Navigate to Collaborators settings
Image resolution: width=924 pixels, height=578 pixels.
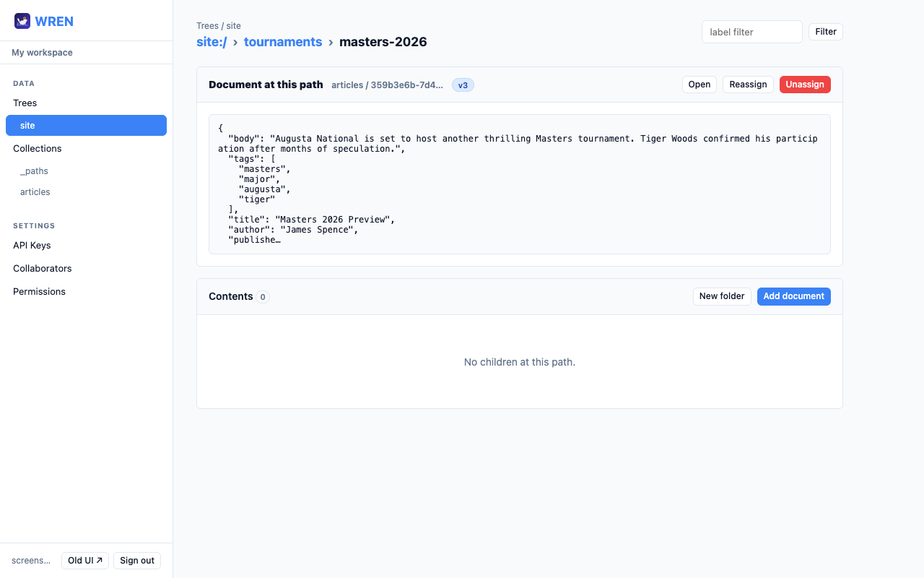pos(42,268)
